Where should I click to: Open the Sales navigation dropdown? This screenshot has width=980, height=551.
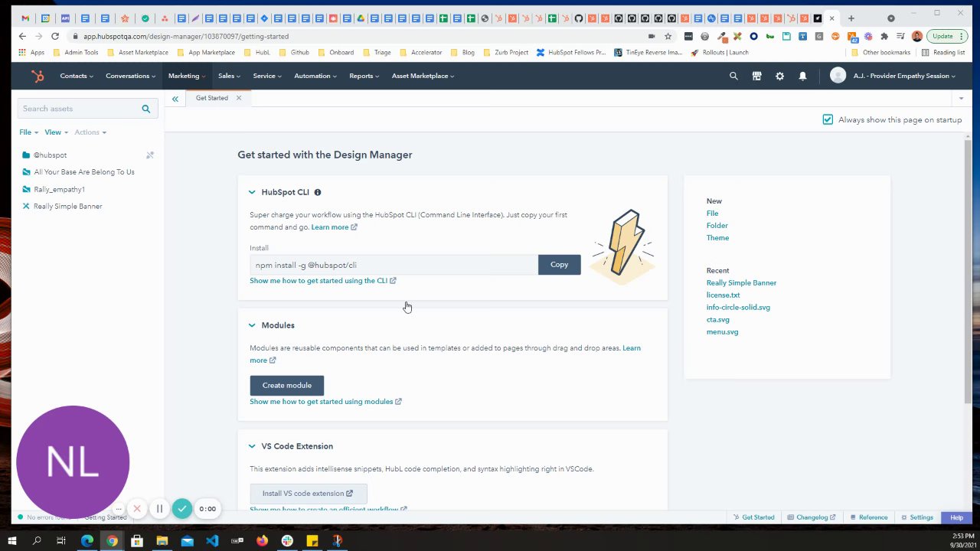(229, 76)
